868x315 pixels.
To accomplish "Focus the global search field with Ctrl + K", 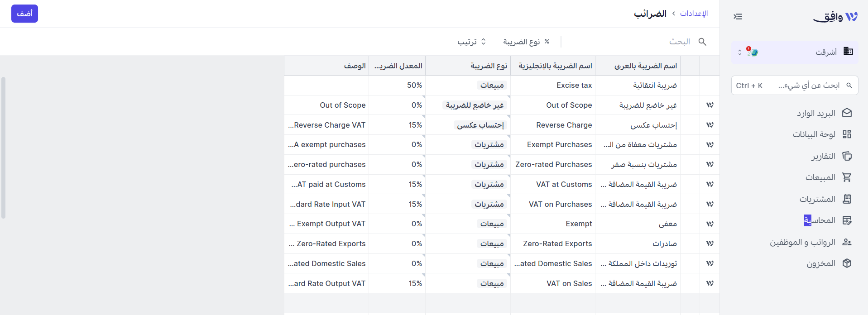I will tap(795, 86).
